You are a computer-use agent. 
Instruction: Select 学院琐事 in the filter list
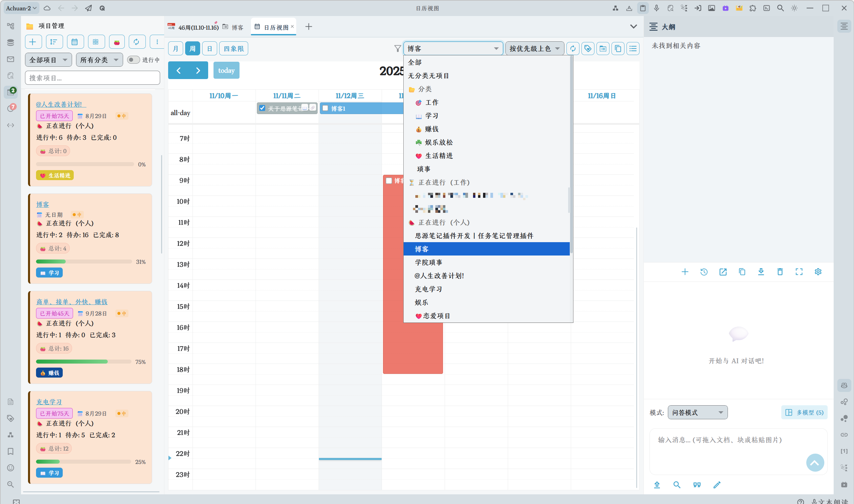tap(429, 263)
